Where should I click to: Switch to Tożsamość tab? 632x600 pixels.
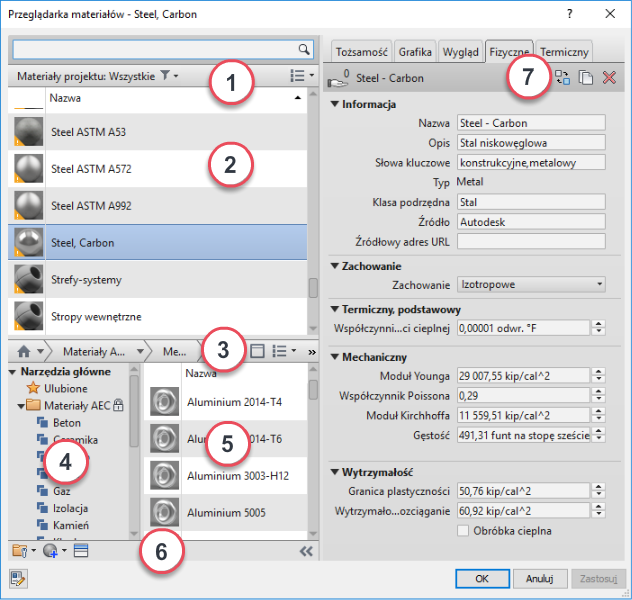(x=362, y=52)
